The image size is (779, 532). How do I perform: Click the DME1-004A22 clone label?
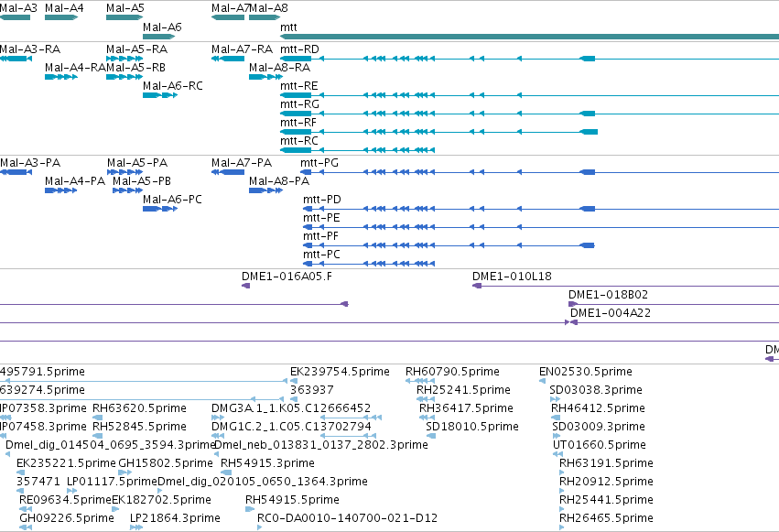610,313
